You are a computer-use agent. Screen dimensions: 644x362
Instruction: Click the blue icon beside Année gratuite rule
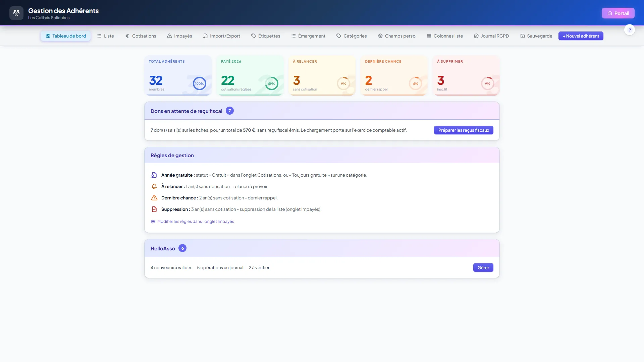click(154, 175)
